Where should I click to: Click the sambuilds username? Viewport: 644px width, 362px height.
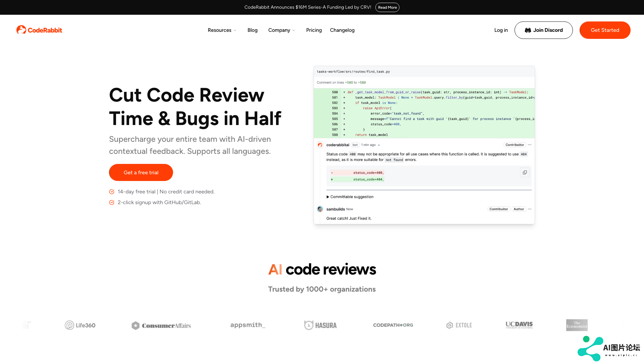click(335, 209)
